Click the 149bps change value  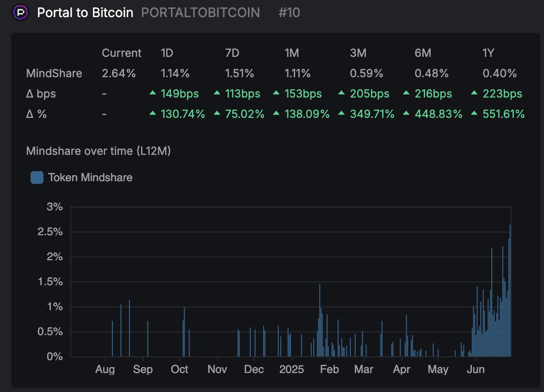point(179,93)
